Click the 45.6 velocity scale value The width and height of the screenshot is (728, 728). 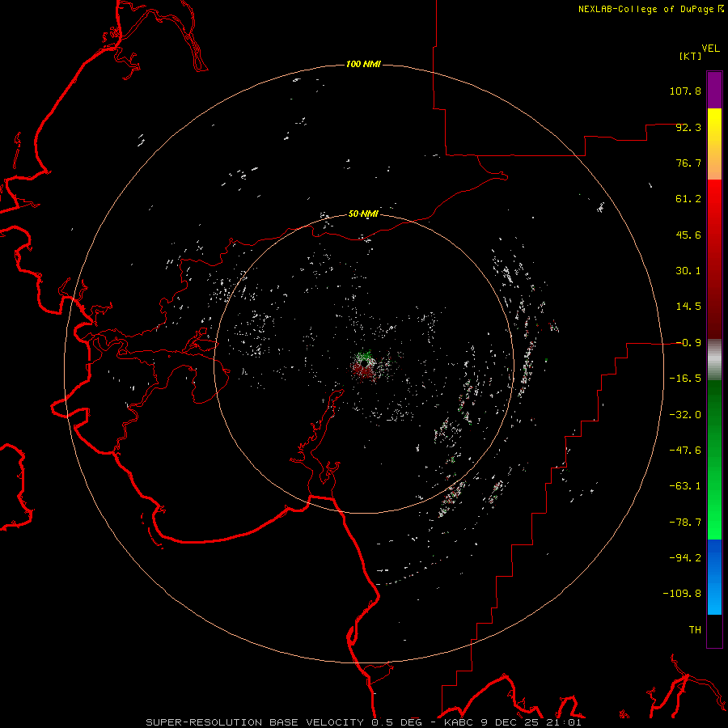click(x=688, y=235)
